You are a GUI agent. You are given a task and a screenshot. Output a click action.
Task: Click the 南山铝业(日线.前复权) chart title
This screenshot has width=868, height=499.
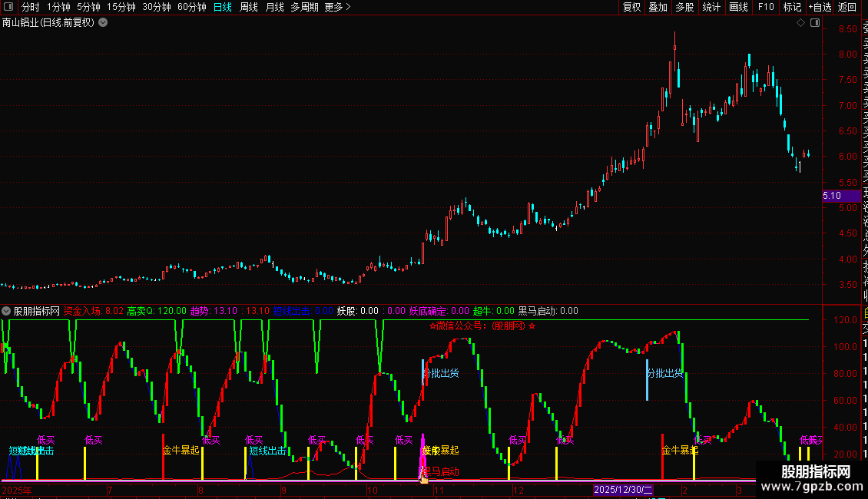click(48, 23)
